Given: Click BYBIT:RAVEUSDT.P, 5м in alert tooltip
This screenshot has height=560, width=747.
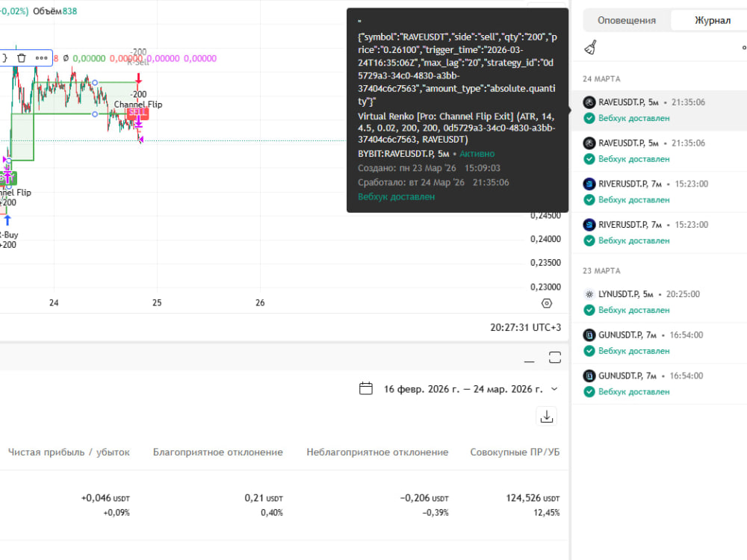Looking at the screenshot, I should 403,154.
